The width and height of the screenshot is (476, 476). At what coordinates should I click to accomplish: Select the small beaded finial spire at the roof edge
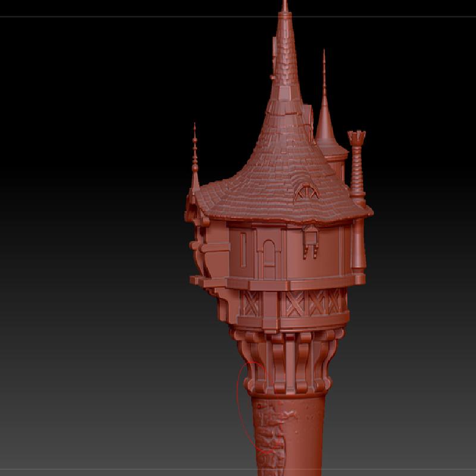click(x=195, y=158)
